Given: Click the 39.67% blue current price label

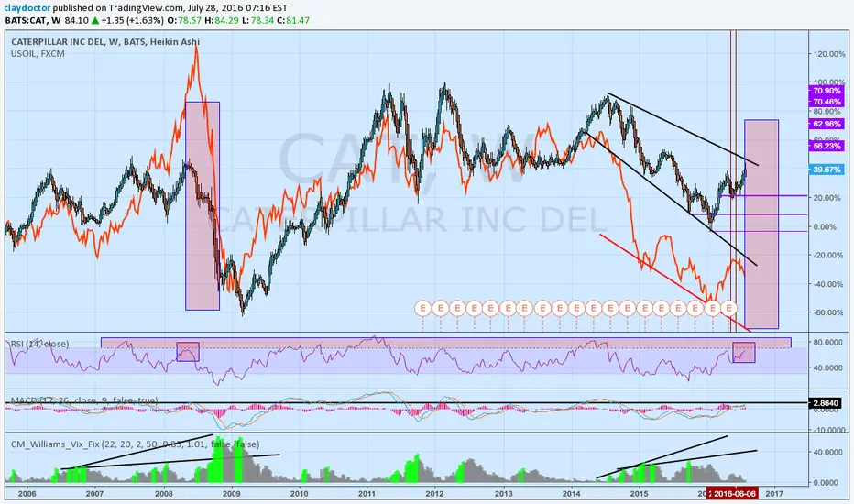Looking at the screenshot, I should (827, 170).
